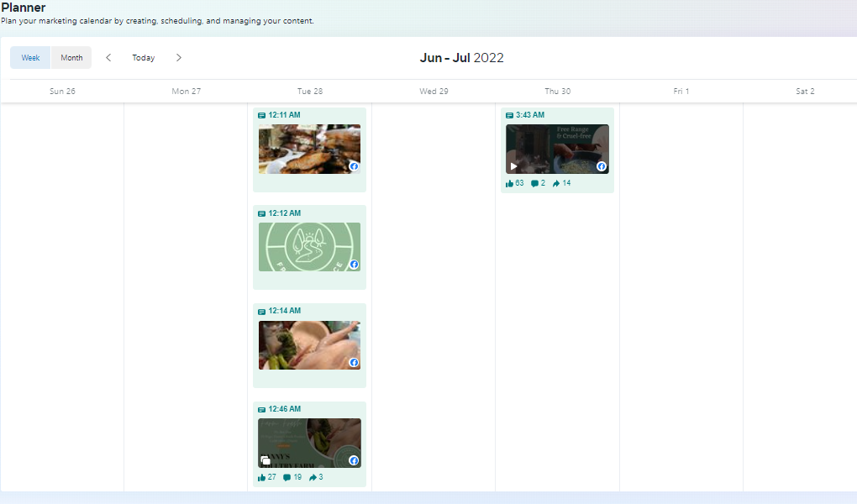Click the likes icon showing 27
Screen dimensions: 857x504
(x=262, y=477)
